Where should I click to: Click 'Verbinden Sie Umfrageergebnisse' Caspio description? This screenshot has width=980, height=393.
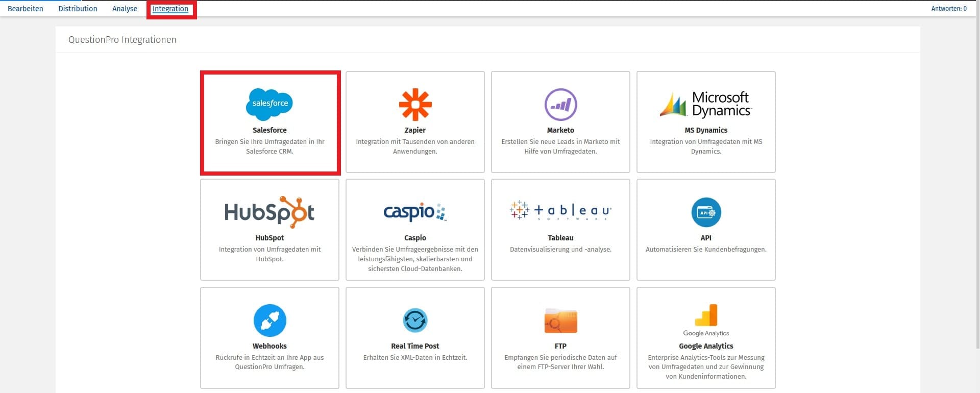coord(415,259)
